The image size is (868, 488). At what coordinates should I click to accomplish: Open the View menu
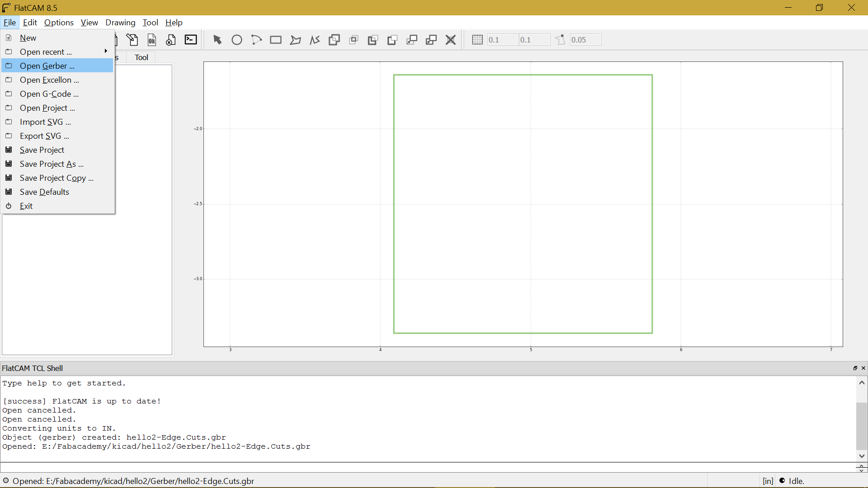tap(89, 23)
